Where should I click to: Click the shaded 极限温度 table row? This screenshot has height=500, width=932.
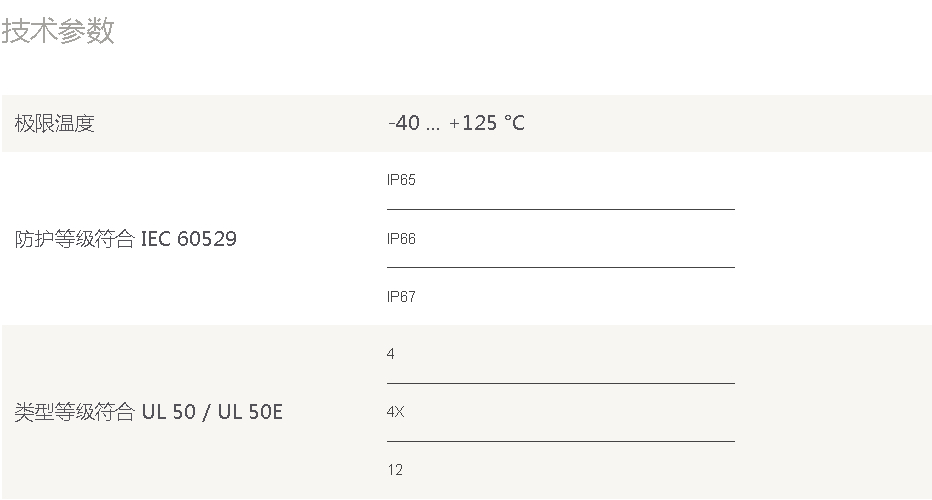467,123
